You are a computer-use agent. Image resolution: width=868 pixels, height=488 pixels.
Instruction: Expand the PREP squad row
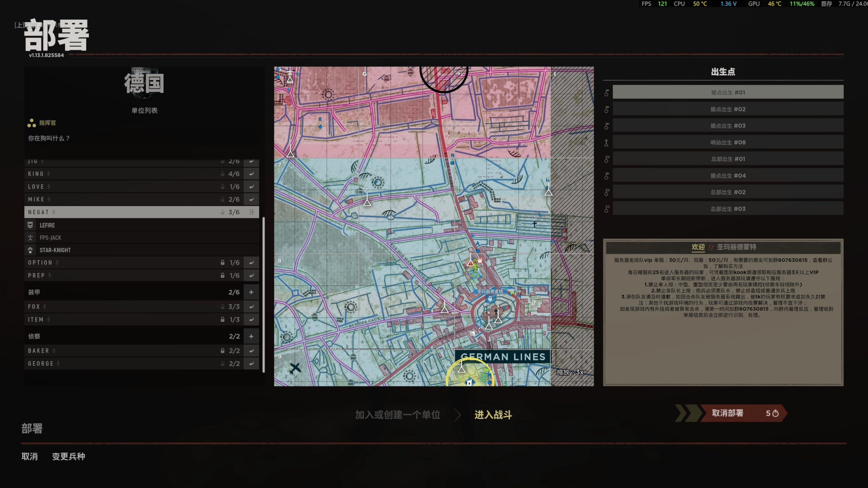click(x=134, y=276)
